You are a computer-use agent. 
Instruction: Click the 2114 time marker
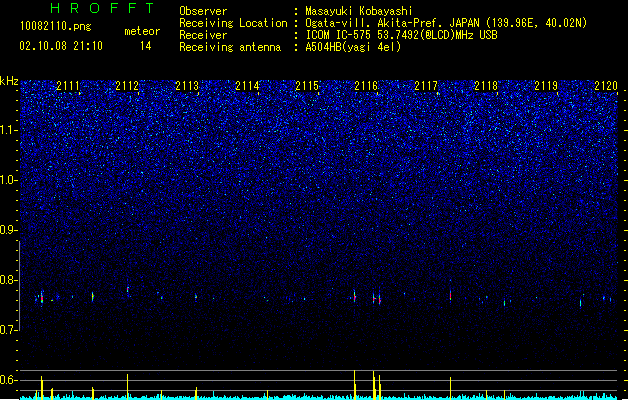point(247,86)
